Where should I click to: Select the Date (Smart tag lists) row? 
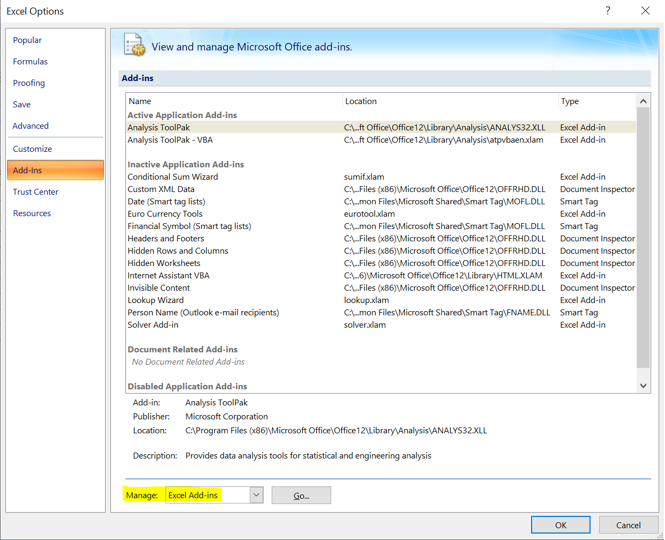[381, 201]
